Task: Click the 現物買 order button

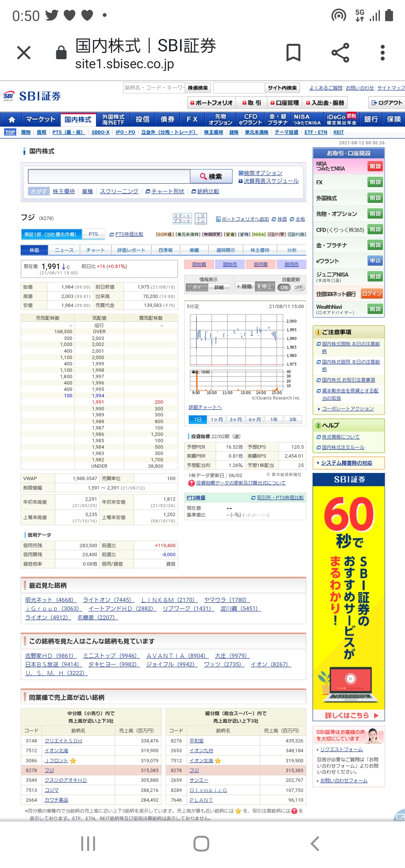Action: point(199,264)
